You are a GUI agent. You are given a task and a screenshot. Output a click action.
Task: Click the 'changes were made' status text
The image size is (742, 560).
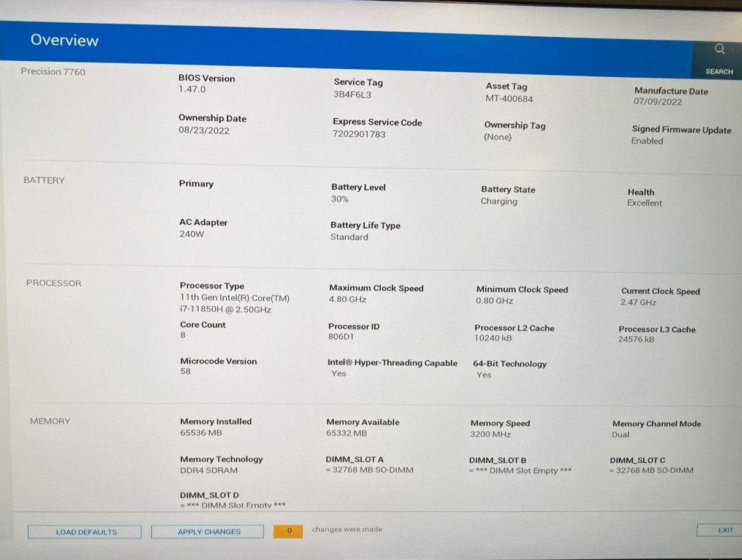[346, 529]
